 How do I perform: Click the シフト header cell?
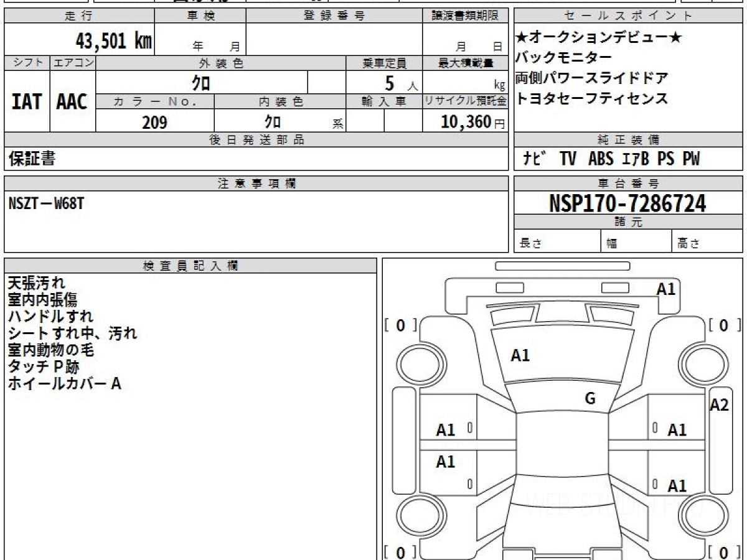27,63
